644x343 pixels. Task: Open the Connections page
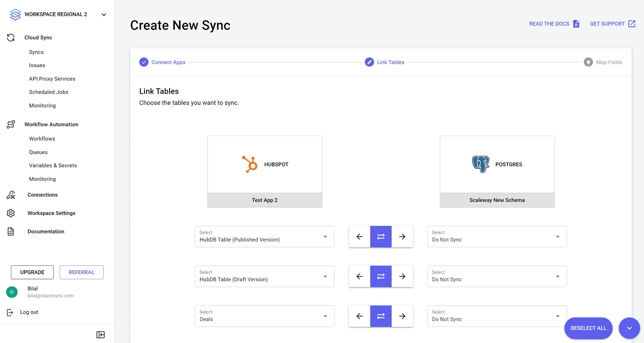[x=43, y=195]
